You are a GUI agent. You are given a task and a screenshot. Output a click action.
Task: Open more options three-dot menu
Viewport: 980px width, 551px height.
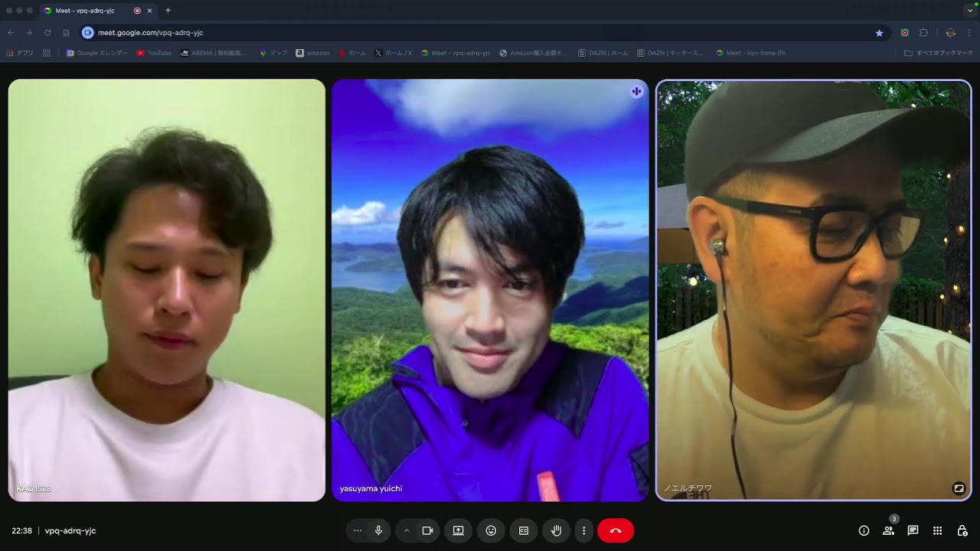coord(583,530)
